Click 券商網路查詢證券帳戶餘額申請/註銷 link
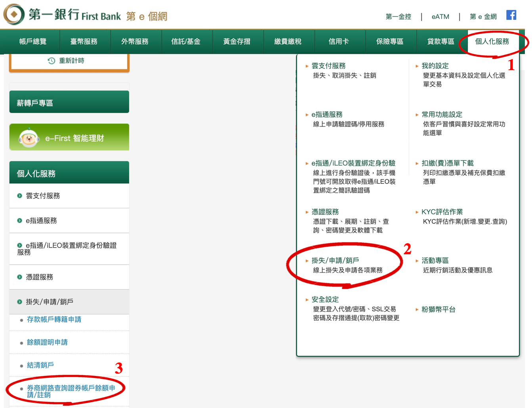This screenshot has width=532, height=408. 71,391
